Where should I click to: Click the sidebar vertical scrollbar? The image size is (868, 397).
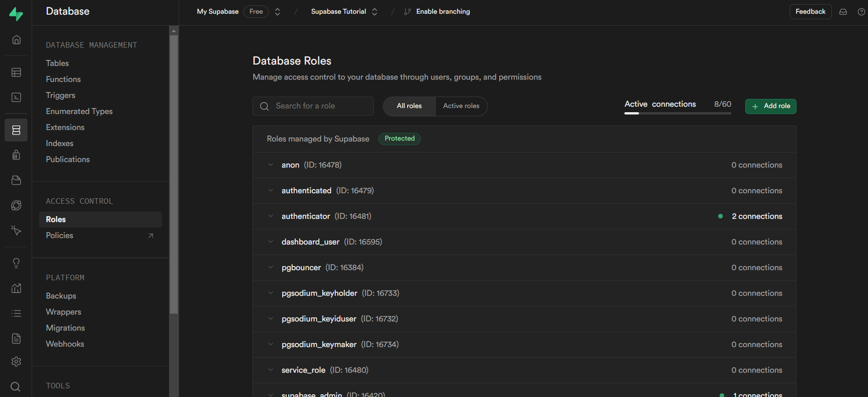point(174,174)
